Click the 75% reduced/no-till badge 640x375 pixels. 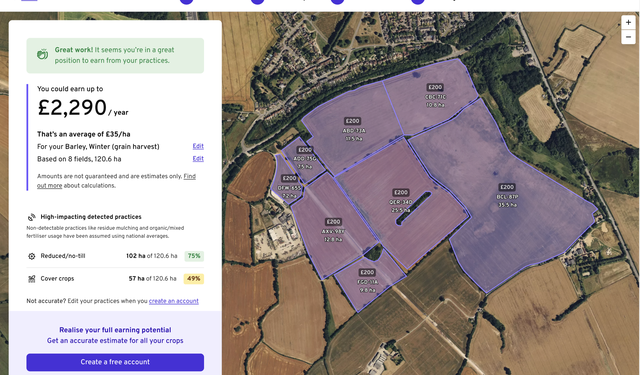194,256
